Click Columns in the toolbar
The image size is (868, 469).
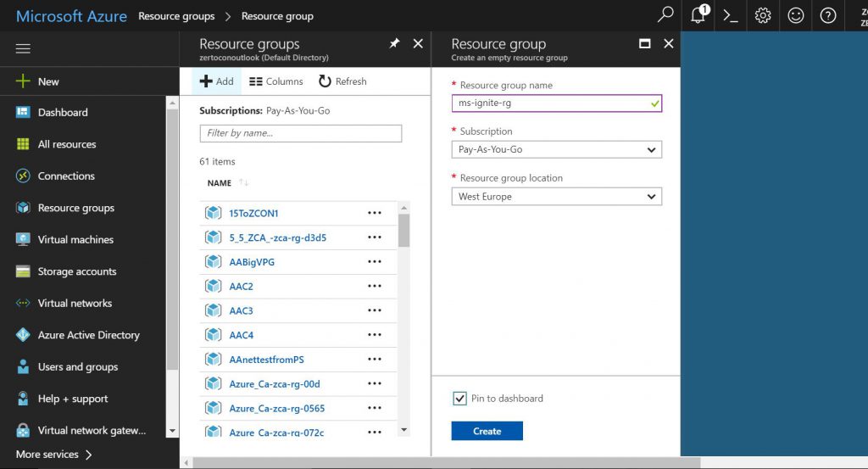pos(276,81)
